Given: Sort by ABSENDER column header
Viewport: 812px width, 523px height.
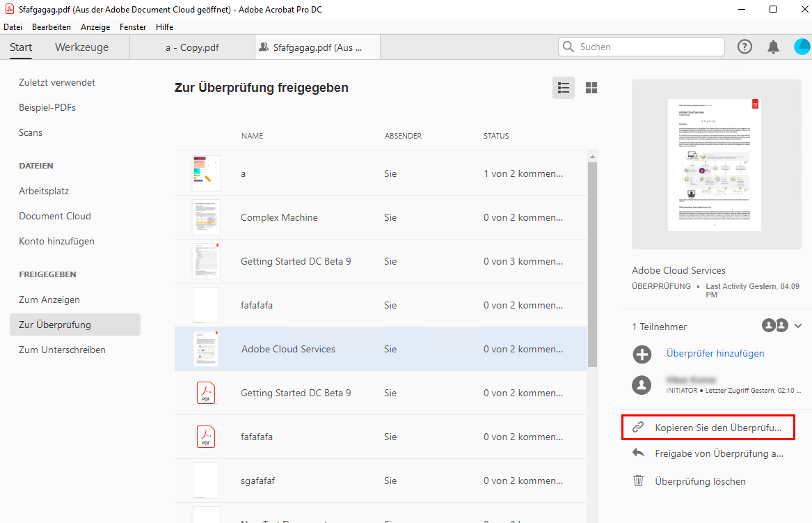Looking at the screenshot, I should coord(403,136).
